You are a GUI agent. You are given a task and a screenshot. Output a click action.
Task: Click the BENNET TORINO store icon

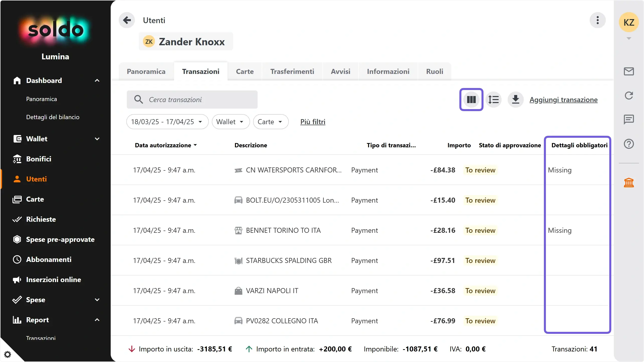pos(238,231)
